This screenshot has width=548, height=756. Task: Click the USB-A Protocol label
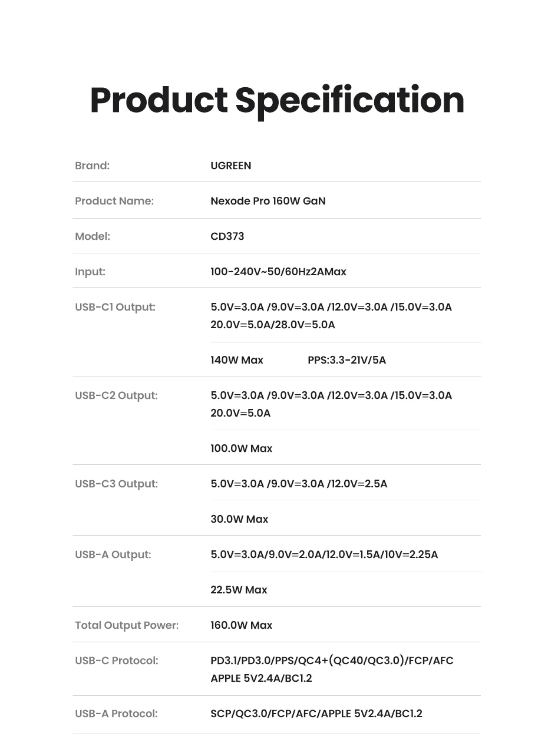point(116,714)
